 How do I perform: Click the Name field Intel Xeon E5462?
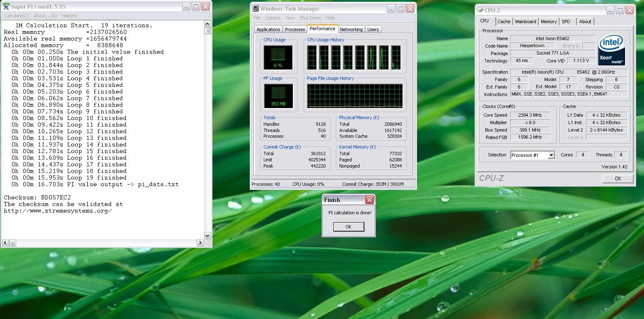[x=552, y=38]
